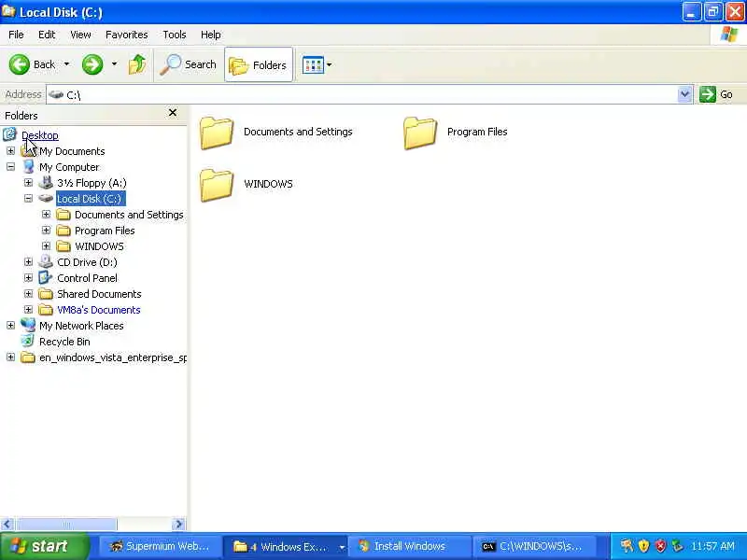The width and height of the screenshot is (747, 560).
Task: Open the Windows Explorer taskbar group
Action: pyautogui.click(x=285, y=546)
